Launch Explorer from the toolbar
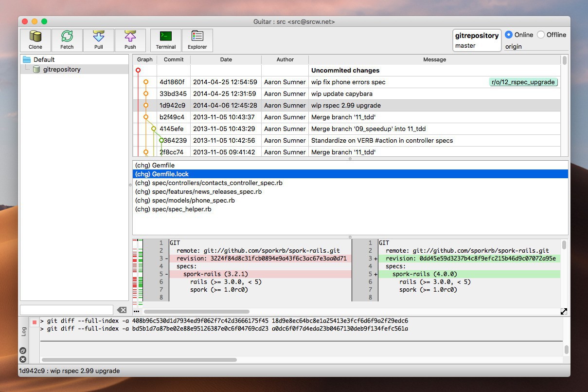This screenshot has height=392, width=588. (197, 40)
